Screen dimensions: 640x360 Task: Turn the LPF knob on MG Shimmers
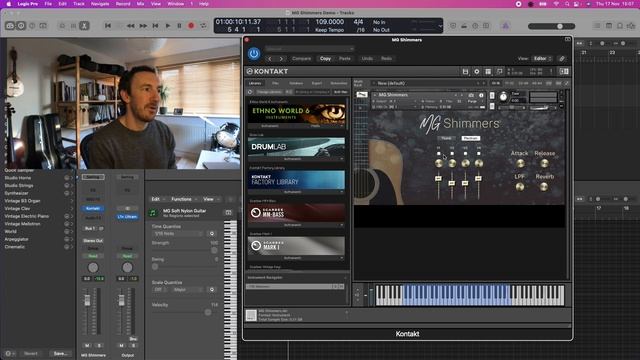[x=520, y=187]
